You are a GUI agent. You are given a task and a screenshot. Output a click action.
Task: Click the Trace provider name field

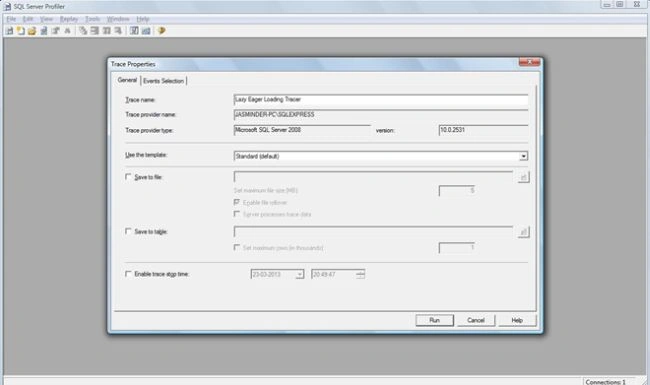(381, 114)
